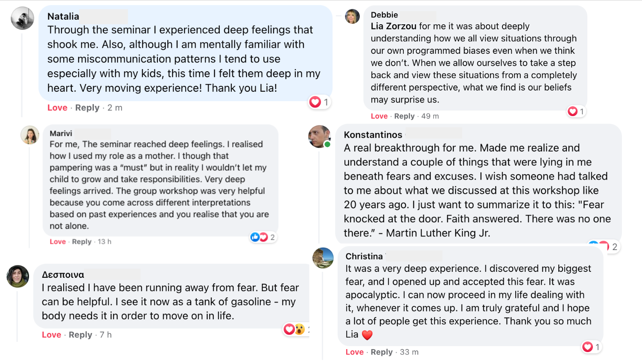The width and height of the screenshot is (642, 364).
Task: Open Konstantinos's profile name link
Action: 373,135
